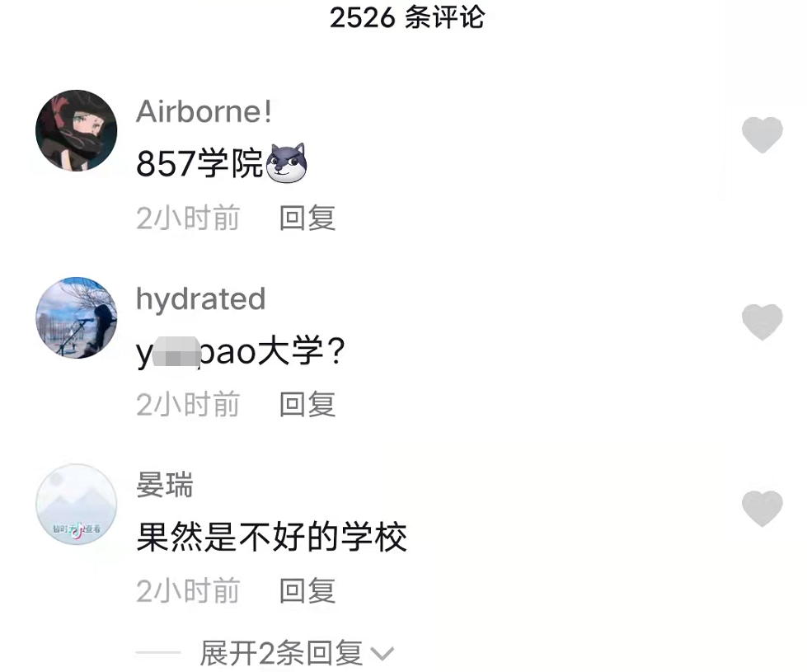Open username hydrated

[201, 299]
